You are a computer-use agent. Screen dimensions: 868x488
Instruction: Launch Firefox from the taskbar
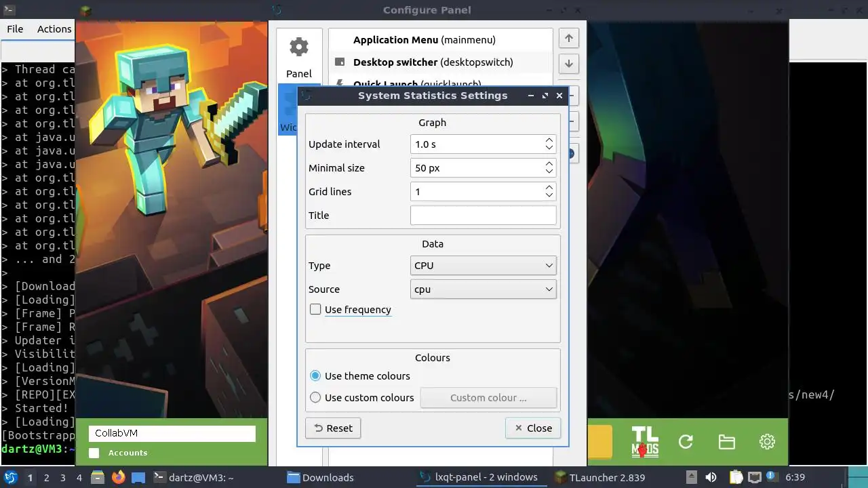coord(118,477)
